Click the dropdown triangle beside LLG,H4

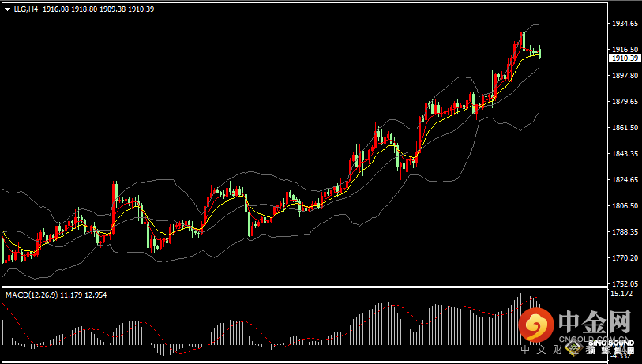(x=6, y=9)
